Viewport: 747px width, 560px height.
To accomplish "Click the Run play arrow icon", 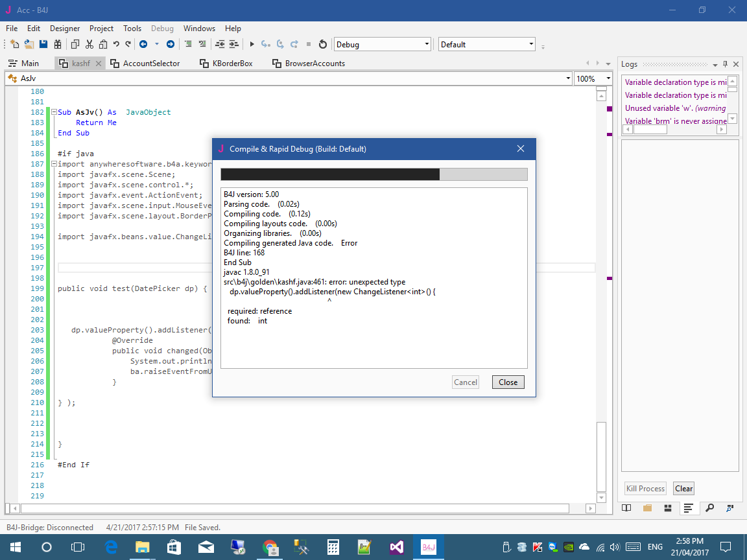I will [252, 45].
